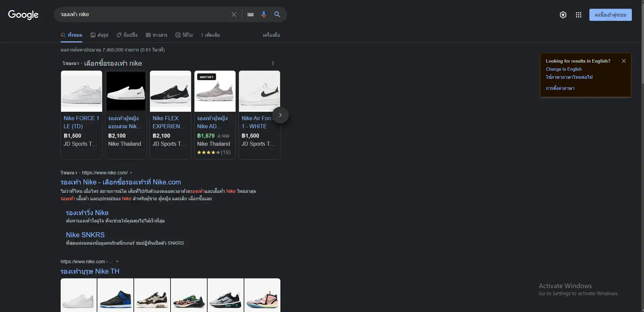Open the Nike SNKRS link

tap(85, 235)
